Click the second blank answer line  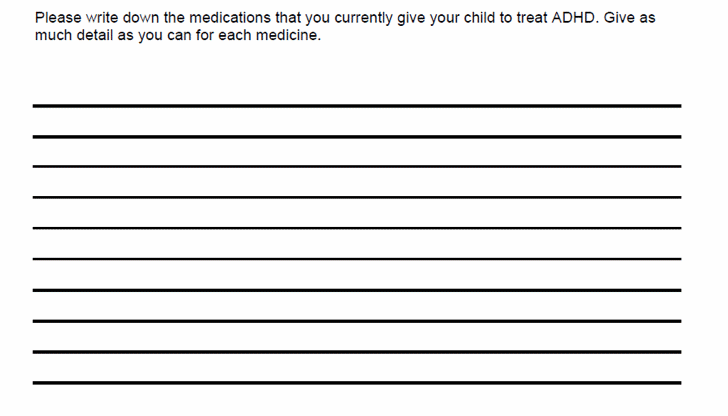pos(356,136)
